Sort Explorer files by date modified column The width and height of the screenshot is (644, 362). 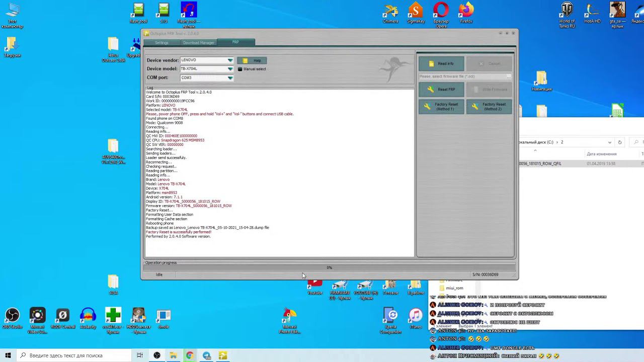[601, 154]
